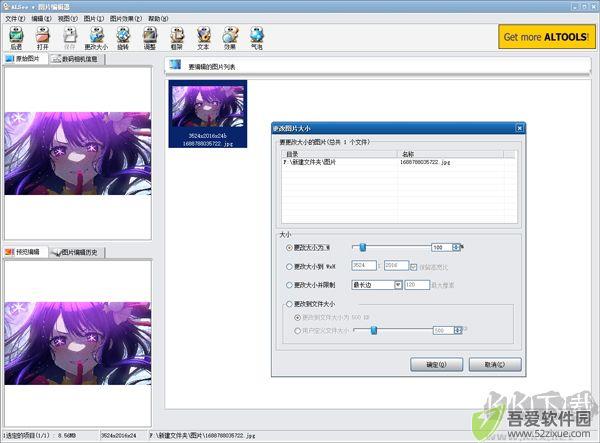Click the file size field showing 500
This screenshot has height=443, width=600.
pyautogui.click(x=443, y=330)
